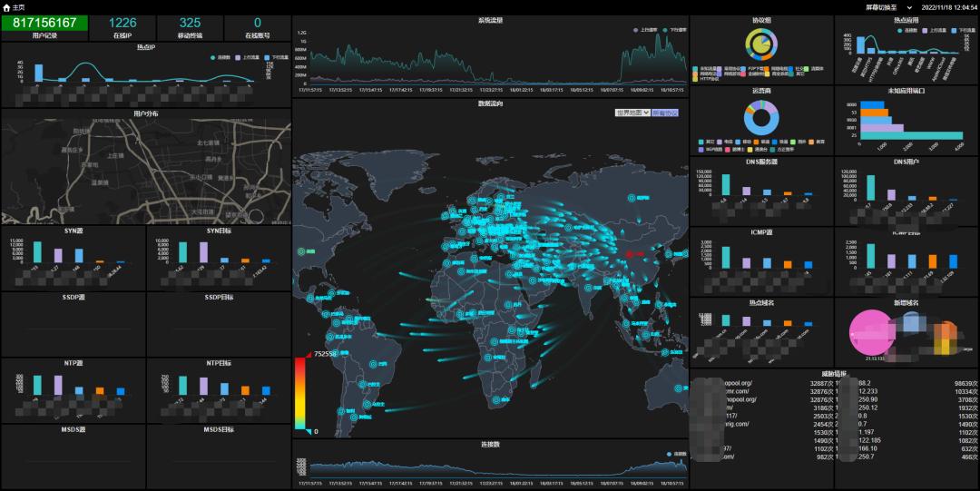Viewport: 980px width, 491px height.
Task: Click the green 817156167 用户记录 card
Action: (45, 28)
